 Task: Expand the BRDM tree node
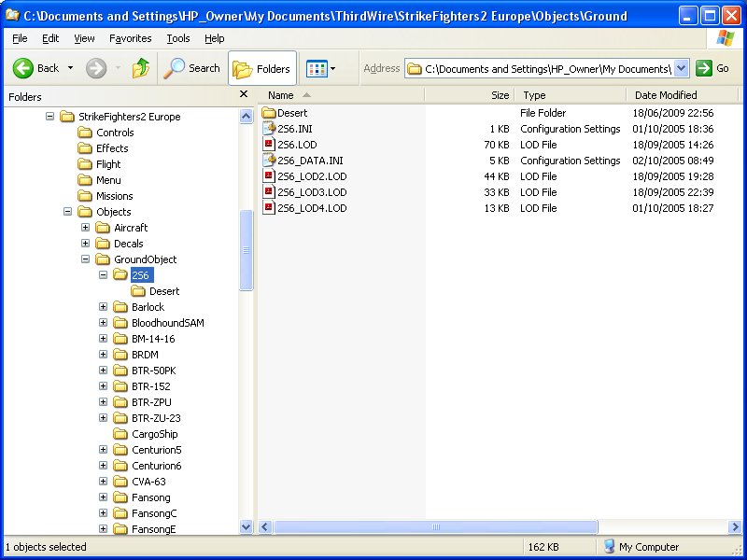tap(103, 355)
